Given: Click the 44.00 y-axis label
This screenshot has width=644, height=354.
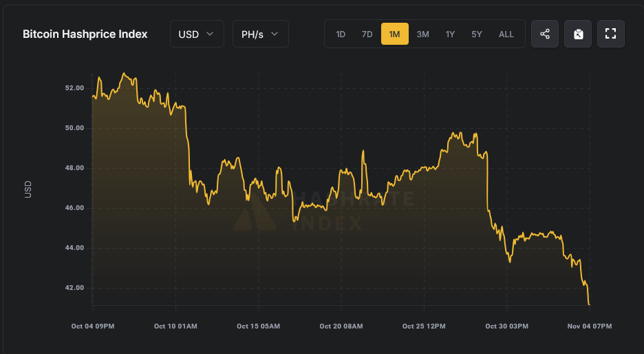Looking at the screenshot, I should click(x=74, y=247).
